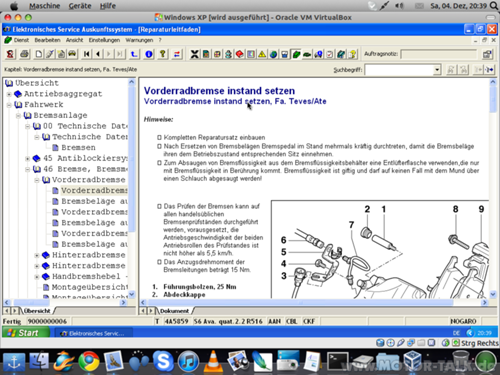Open the Einstellungen menu
The image size is (500, 375).
pos(104,40)
